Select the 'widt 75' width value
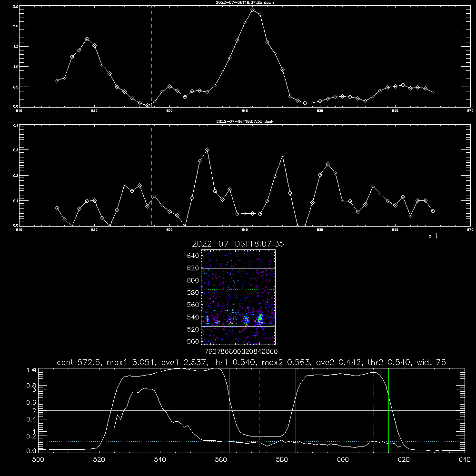Viewport: 476px width, 476px height. [431, 362]
